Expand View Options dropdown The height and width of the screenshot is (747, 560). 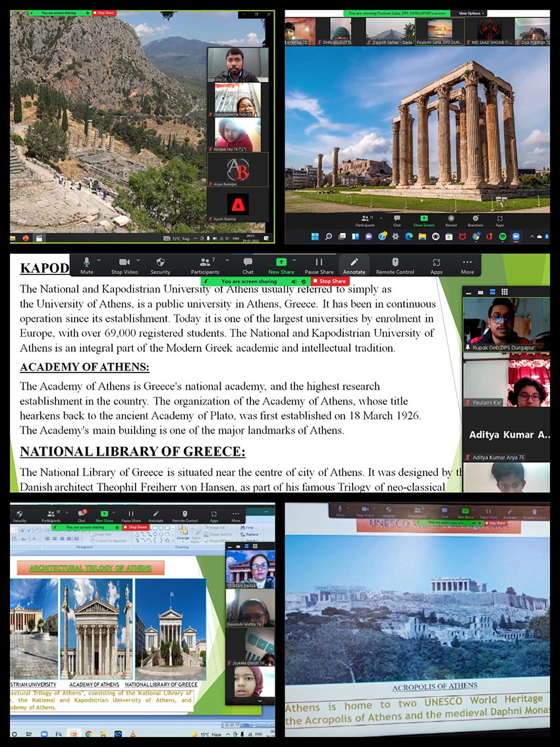pos(472,13)
